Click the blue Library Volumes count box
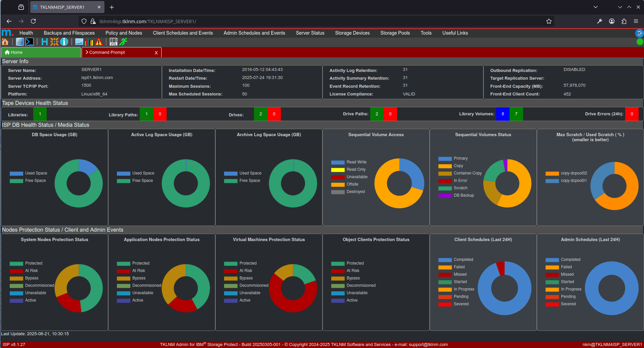 503,114
